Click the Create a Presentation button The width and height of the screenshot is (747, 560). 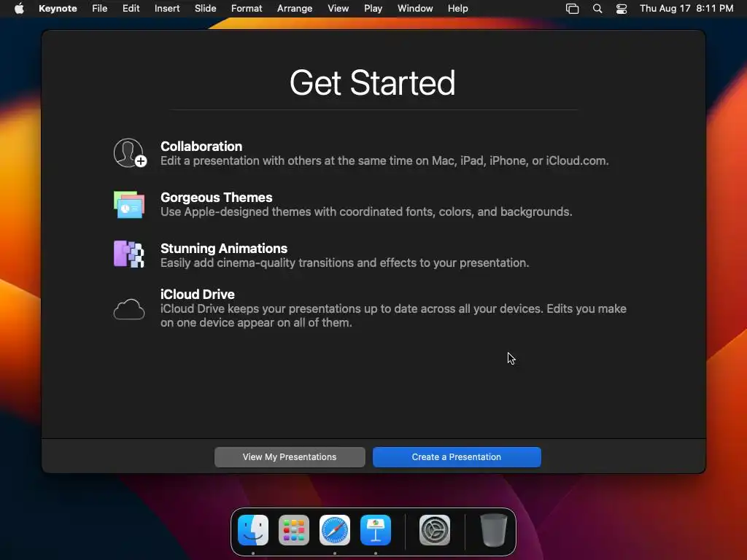point(457,457)
